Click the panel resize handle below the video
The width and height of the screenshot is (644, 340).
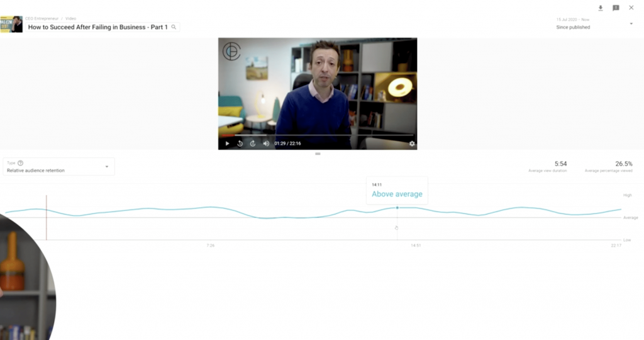(x=318, y=154)
